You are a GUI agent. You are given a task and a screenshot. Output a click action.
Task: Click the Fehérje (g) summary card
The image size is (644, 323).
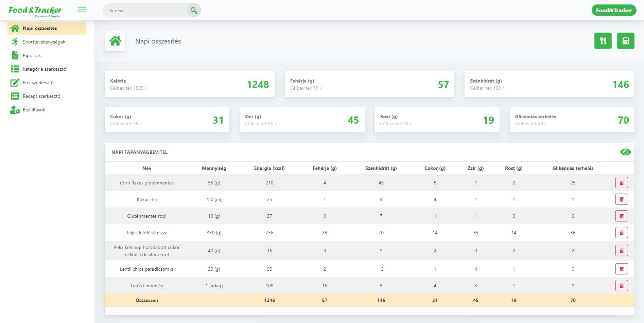coord(369,84)
